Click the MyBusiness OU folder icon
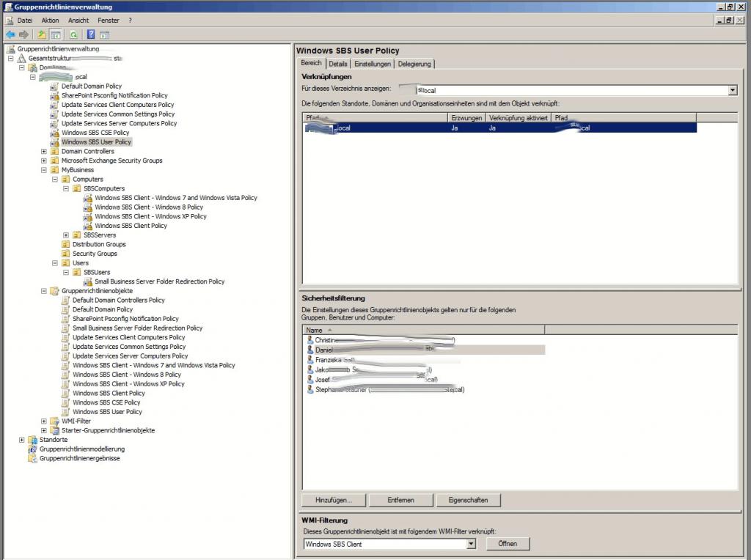 tap(54, 170)
